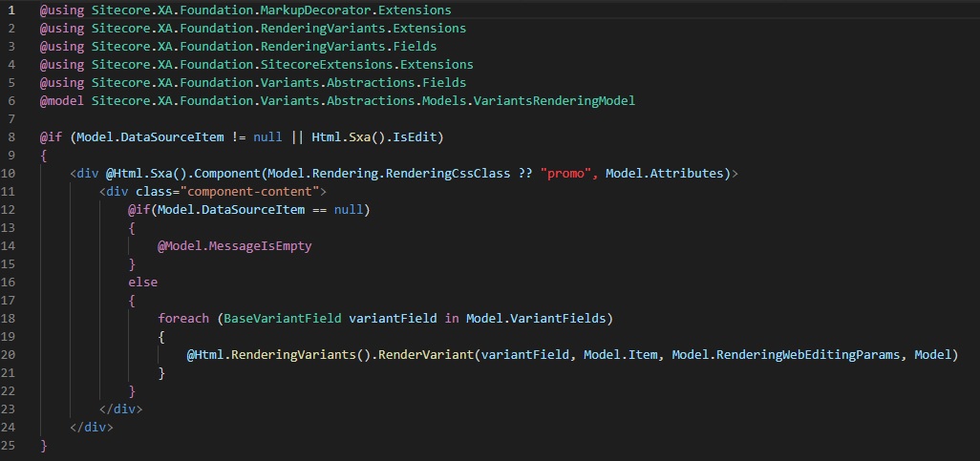Click the "promo" string literal

(x=568, y=174)
